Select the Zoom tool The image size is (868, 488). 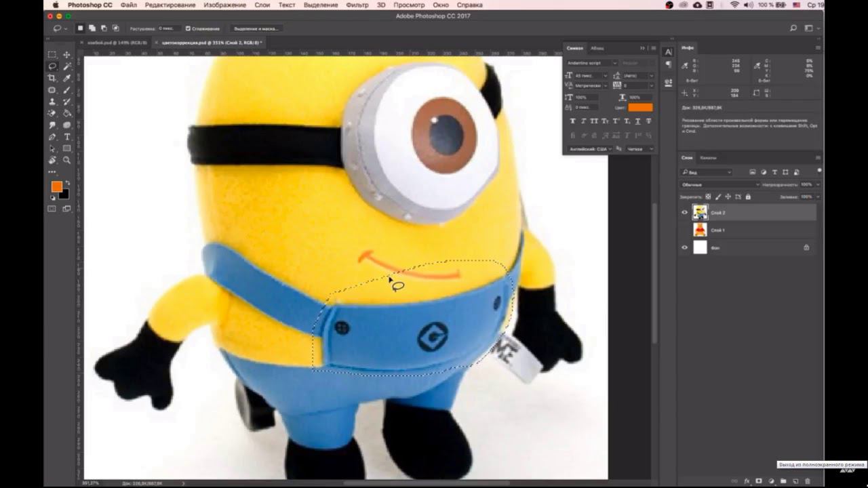tap(67, 161)
